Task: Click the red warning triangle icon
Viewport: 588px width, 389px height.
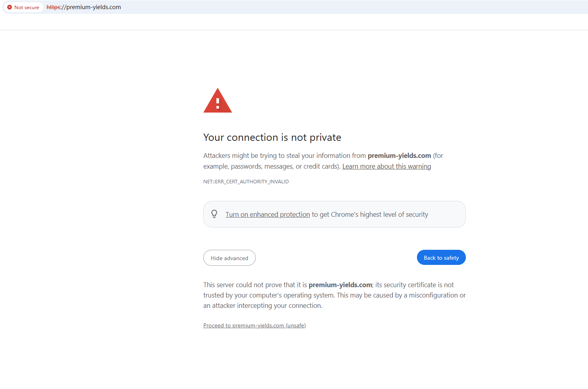Action: (218, 101)
